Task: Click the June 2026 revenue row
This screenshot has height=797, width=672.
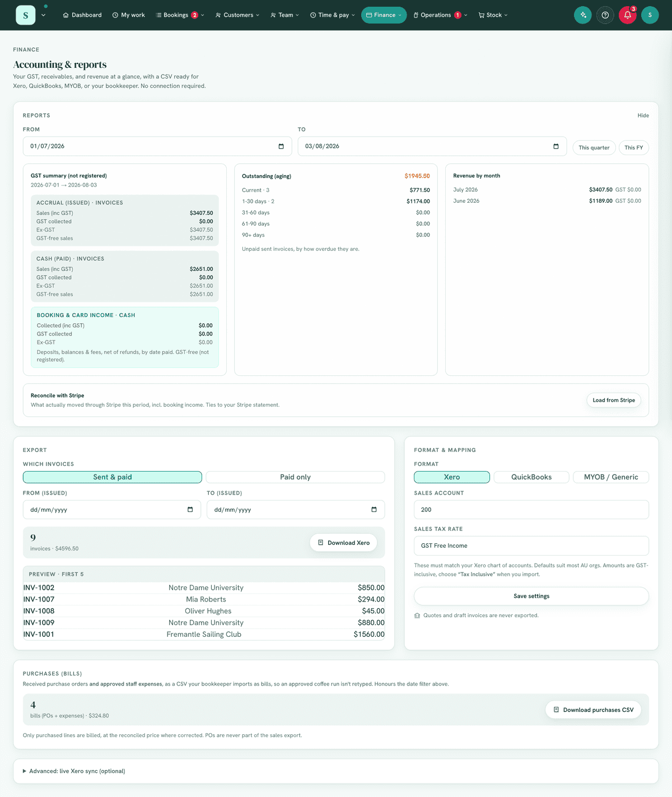Action: (x=547, y=201)
